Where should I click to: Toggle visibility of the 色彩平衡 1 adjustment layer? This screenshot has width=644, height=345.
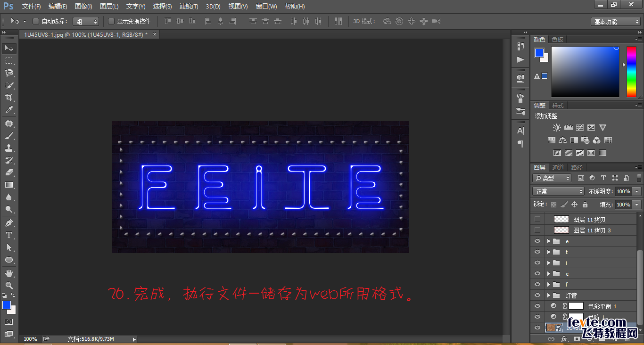pyautogui.click(x=537, y=306)
